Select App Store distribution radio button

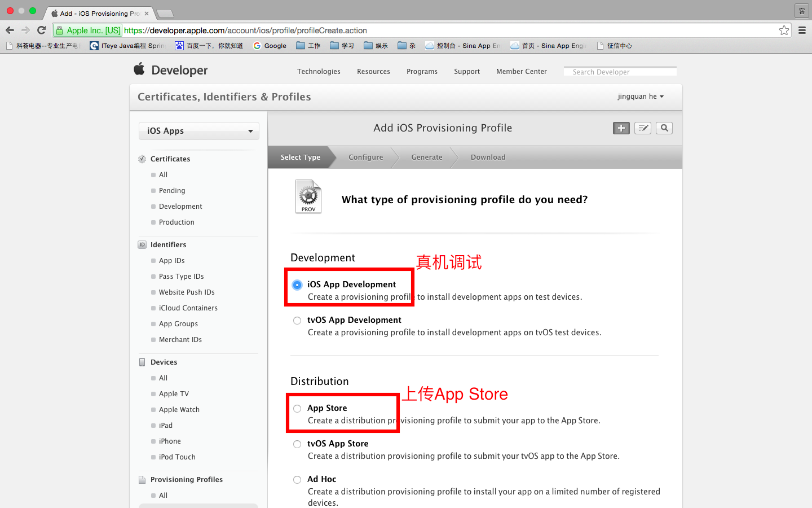click(297, 409)
